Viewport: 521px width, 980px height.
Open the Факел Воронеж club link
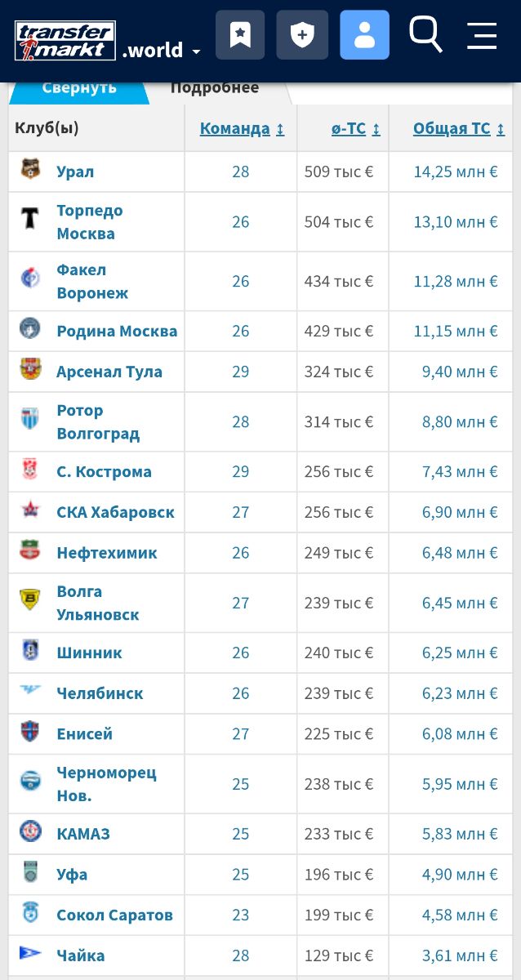pyautogui.click(x=92, y=281)
